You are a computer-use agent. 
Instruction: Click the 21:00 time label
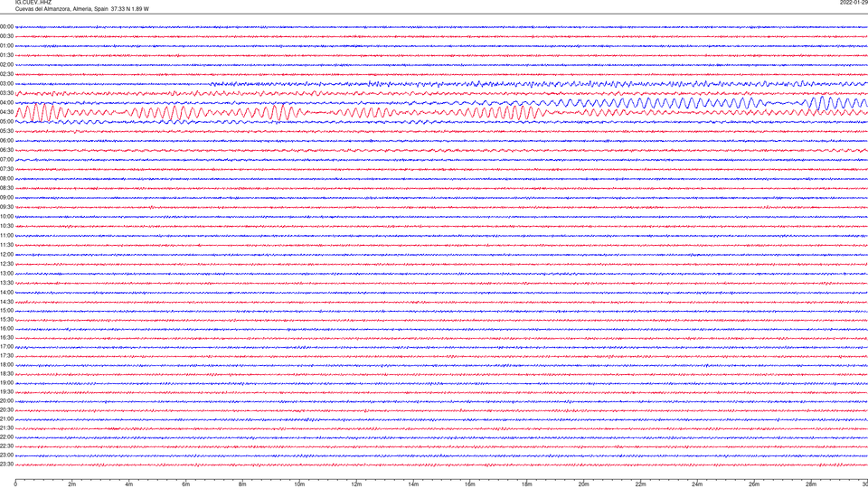(x=6, y=419)
